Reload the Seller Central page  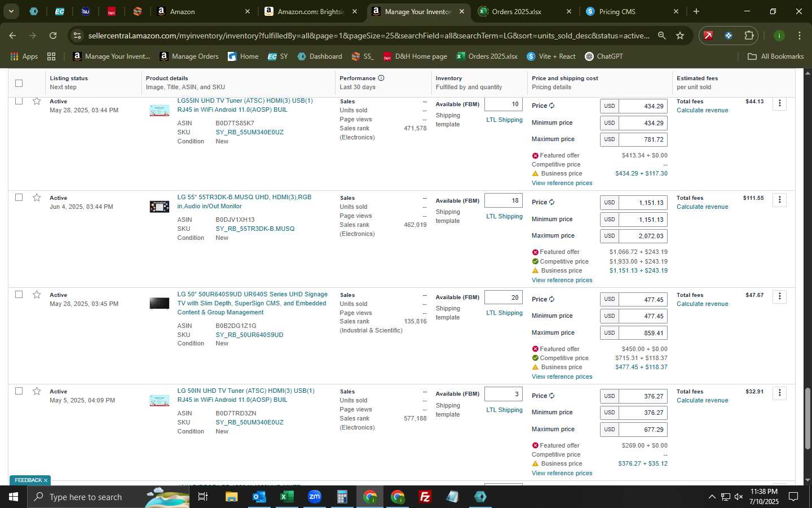click(x=53, y=36)
